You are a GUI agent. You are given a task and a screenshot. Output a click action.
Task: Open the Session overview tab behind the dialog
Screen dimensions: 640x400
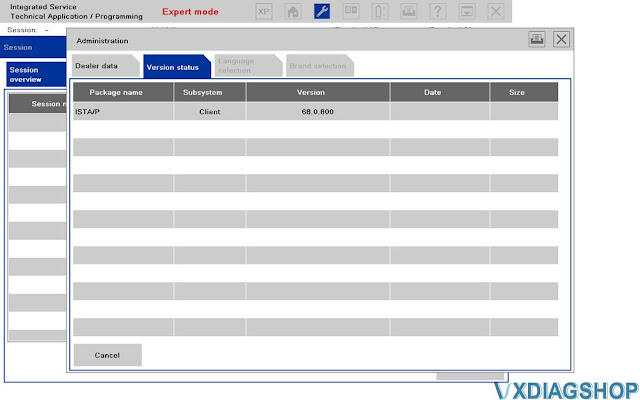(36, 74)
